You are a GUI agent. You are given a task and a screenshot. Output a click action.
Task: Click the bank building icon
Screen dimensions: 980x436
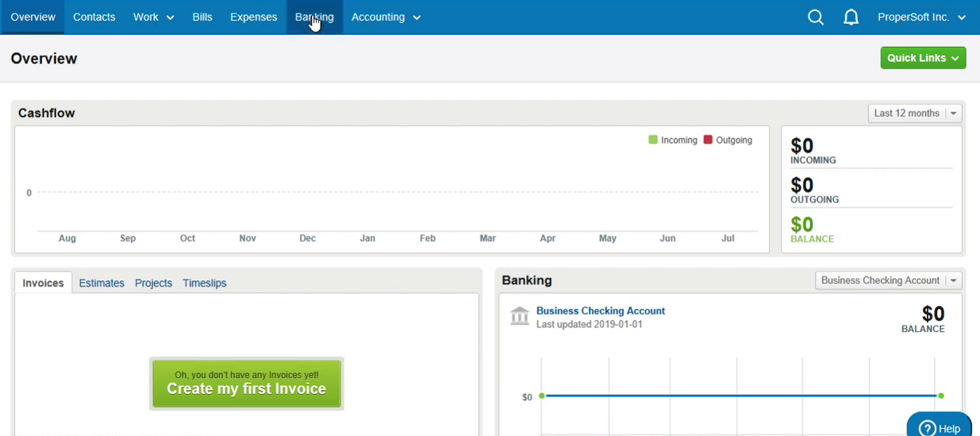point(520,316)
